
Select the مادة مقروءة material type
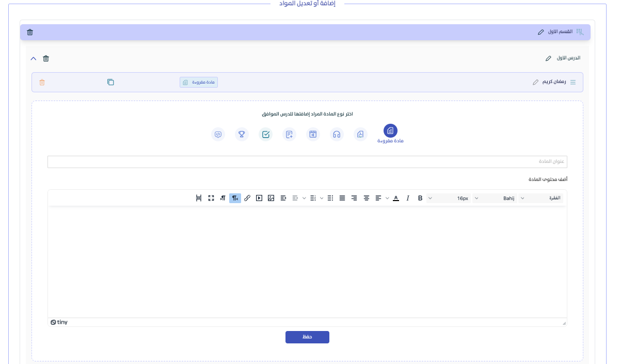click(x=390, y=131)
